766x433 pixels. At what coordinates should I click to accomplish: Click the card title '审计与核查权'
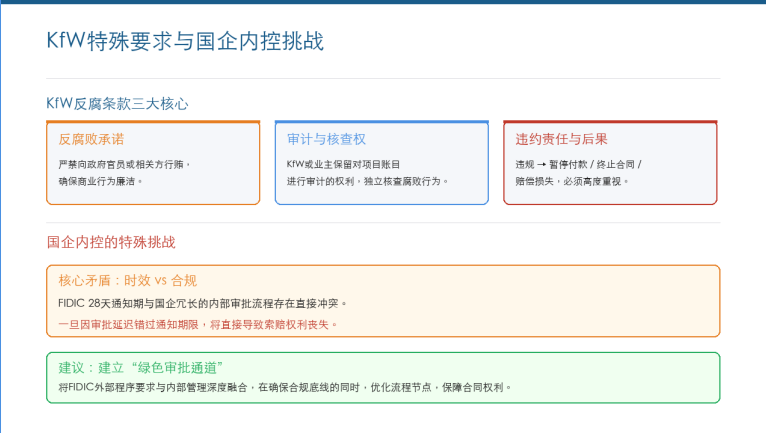(x=326, y=139)
